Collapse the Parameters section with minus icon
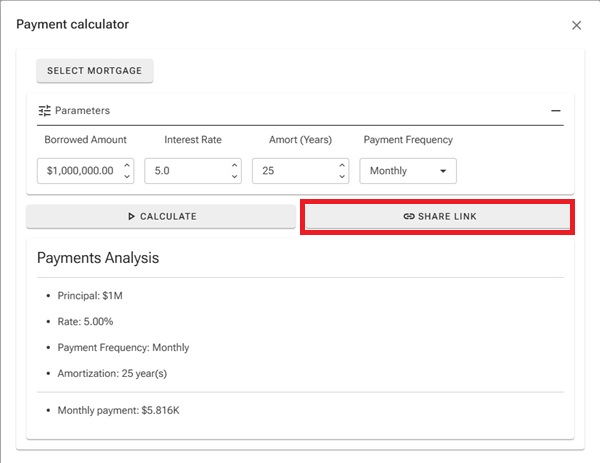 click(556, 111)
